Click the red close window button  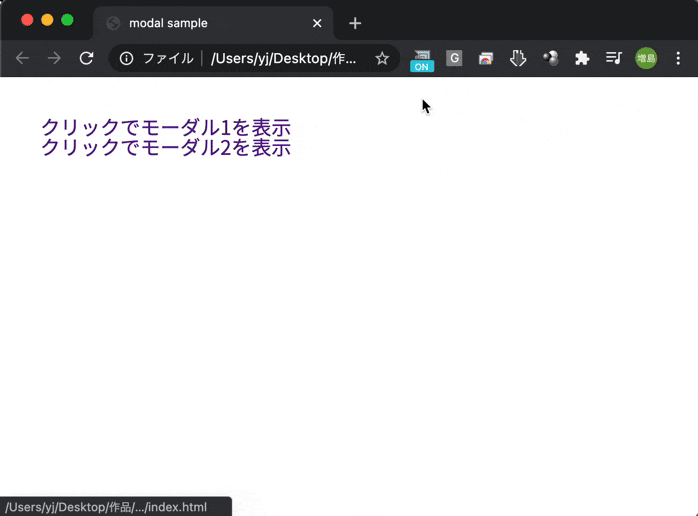[27, 20]
